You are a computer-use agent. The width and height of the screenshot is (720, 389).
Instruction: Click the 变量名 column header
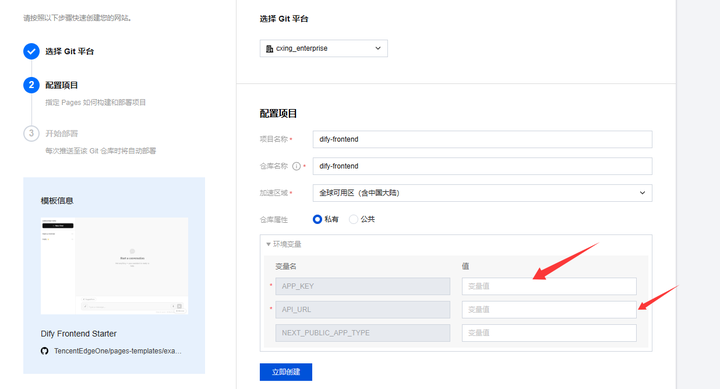pos(286,266)
